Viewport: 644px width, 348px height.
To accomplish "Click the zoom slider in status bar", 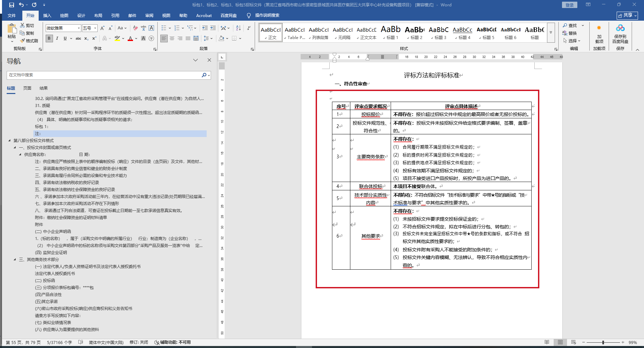I will (x=603, y=342).
